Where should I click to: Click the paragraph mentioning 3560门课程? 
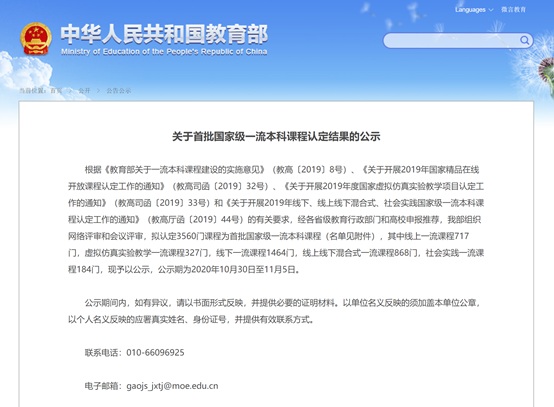(x=276, y=219)
